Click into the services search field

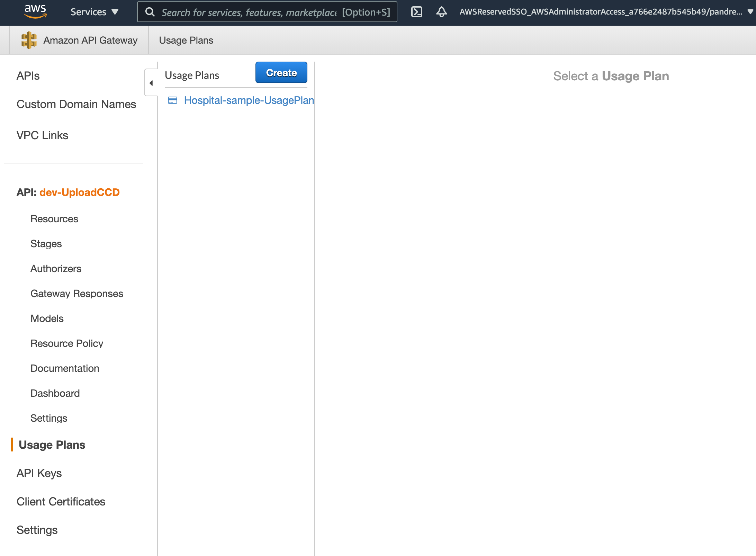coord(249,12)
